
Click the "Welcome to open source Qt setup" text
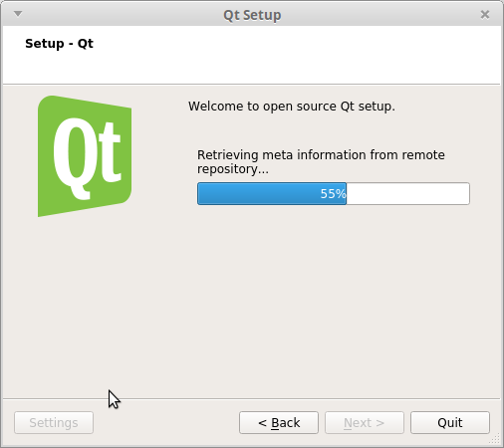[292, 107]
